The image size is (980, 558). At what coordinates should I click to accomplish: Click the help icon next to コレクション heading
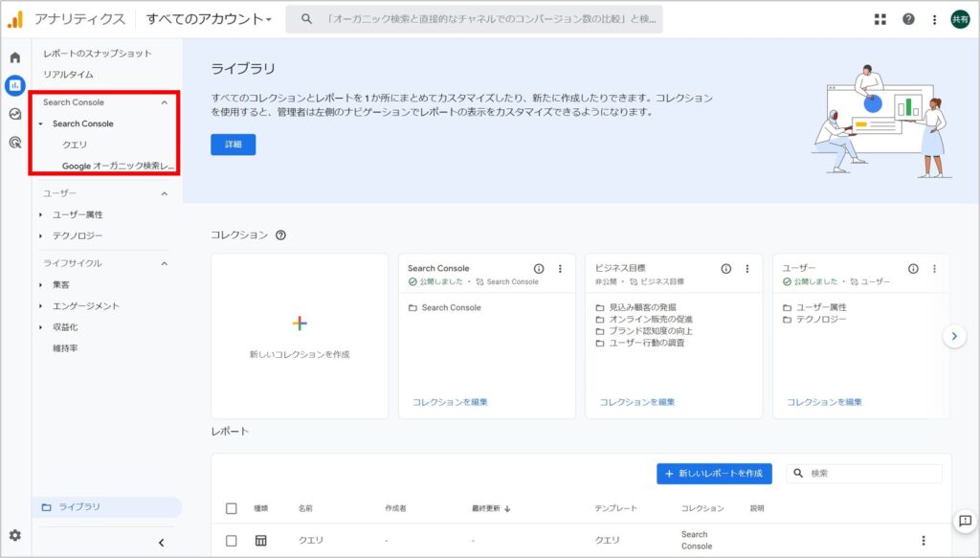[x=280, y=234]
